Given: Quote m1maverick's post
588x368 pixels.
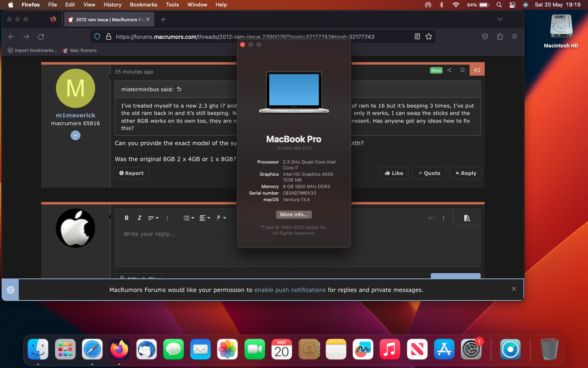Looking at the screenshot, I should click(429, 173).
